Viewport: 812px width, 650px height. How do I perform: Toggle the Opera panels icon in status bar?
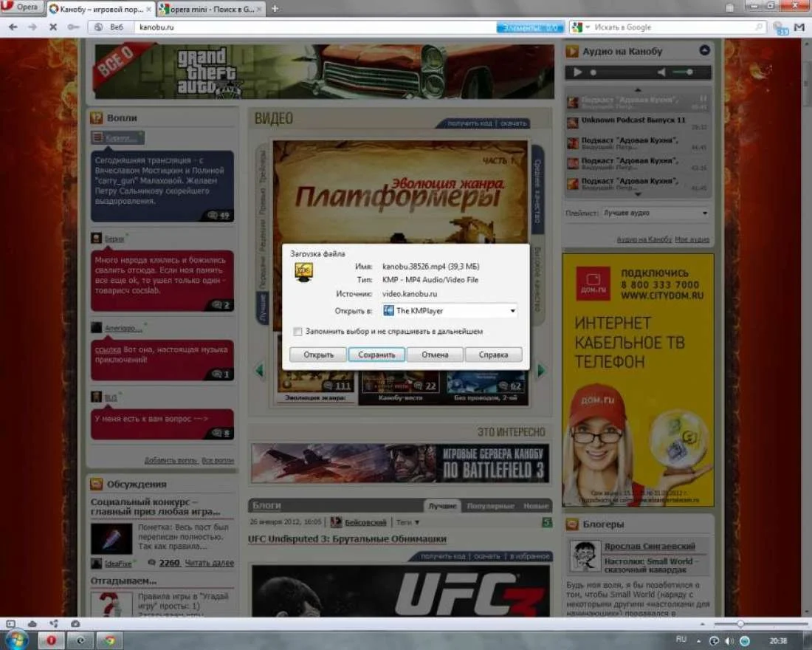click(x=11, y=623)
